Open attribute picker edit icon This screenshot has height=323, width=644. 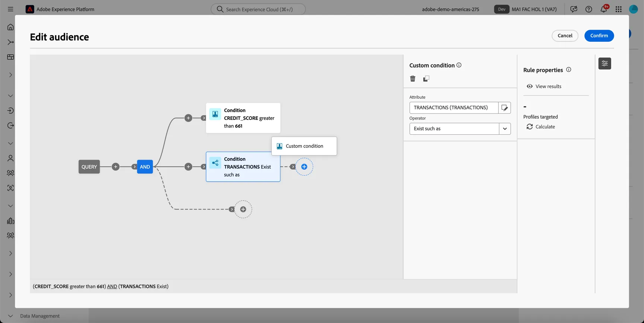[505, 108]
